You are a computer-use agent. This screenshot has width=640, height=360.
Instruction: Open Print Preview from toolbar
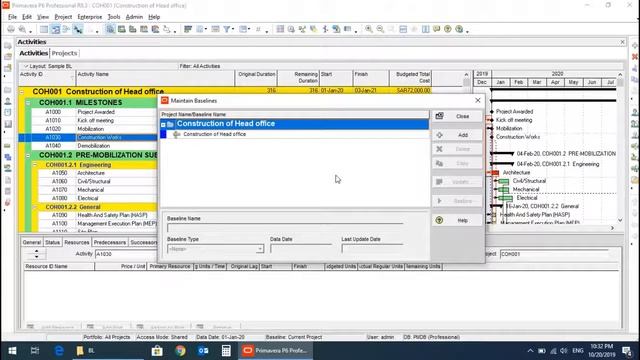22,29
